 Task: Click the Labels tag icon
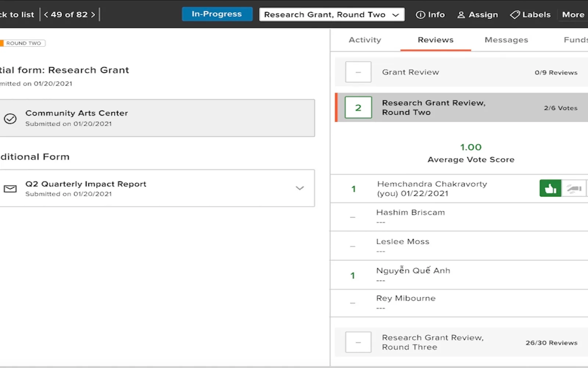tap(515, 15)
